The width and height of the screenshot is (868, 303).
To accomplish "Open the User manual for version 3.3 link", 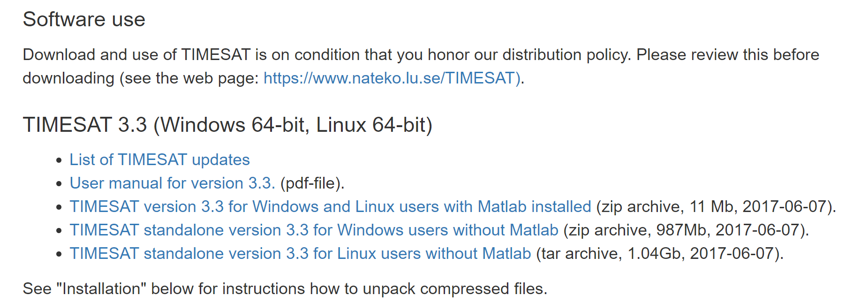I will tap(172, 183).
